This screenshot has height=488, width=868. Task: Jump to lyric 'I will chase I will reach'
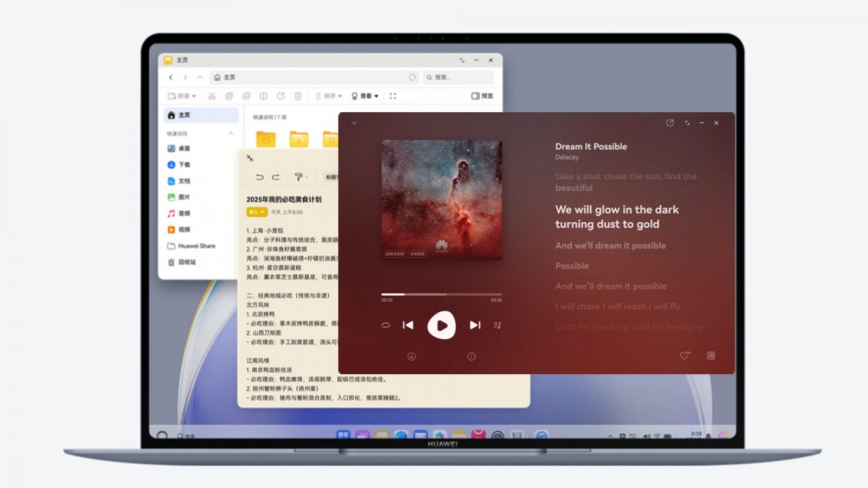point(617,306)
